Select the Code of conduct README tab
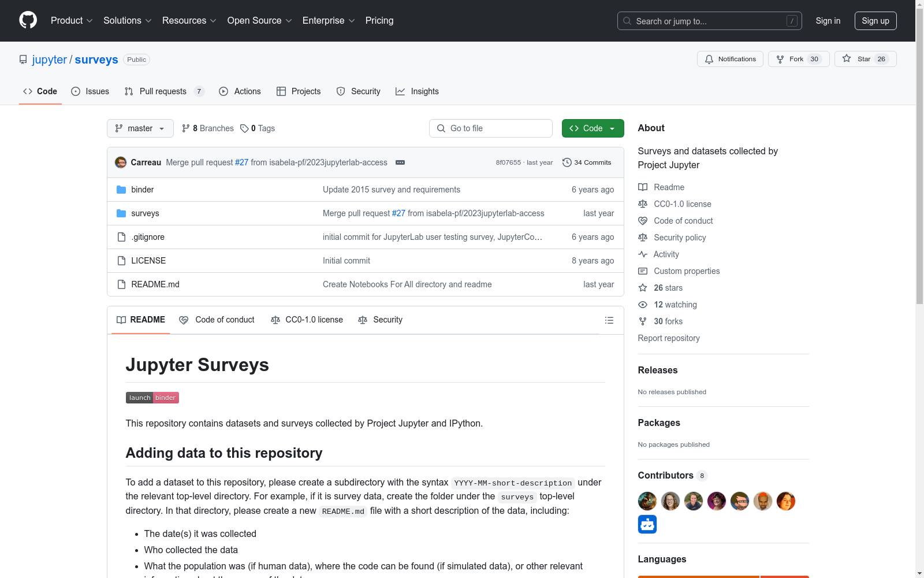The width and height of the screenshot is (924, 578). point(217,320)
